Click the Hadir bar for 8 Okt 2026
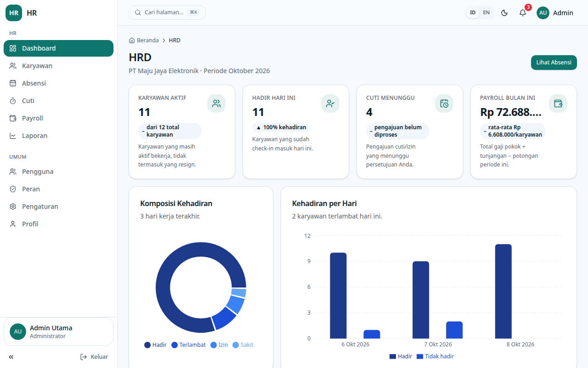This screenshot has width=588, height=368. pos(503,291)
